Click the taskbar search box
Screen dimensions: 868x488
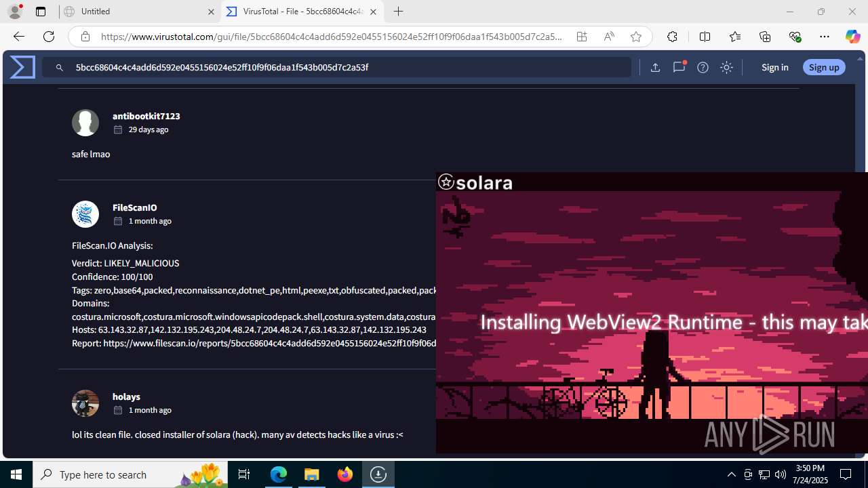(130, 474)
